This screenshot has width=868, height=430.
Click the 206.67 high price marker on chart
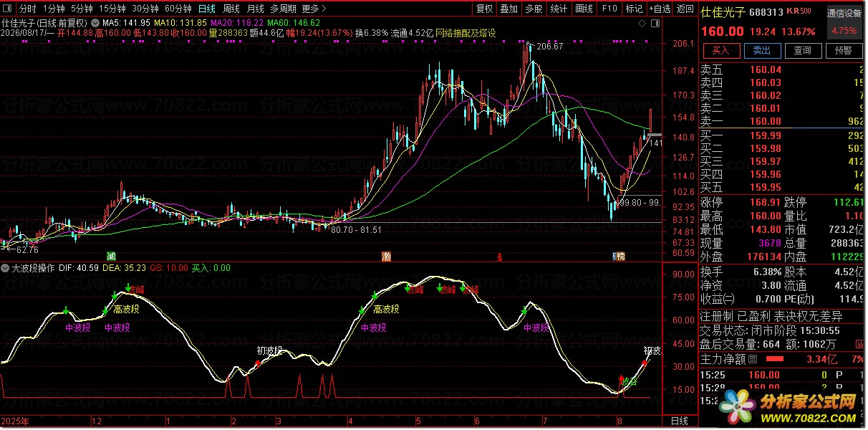pos(549,46)
